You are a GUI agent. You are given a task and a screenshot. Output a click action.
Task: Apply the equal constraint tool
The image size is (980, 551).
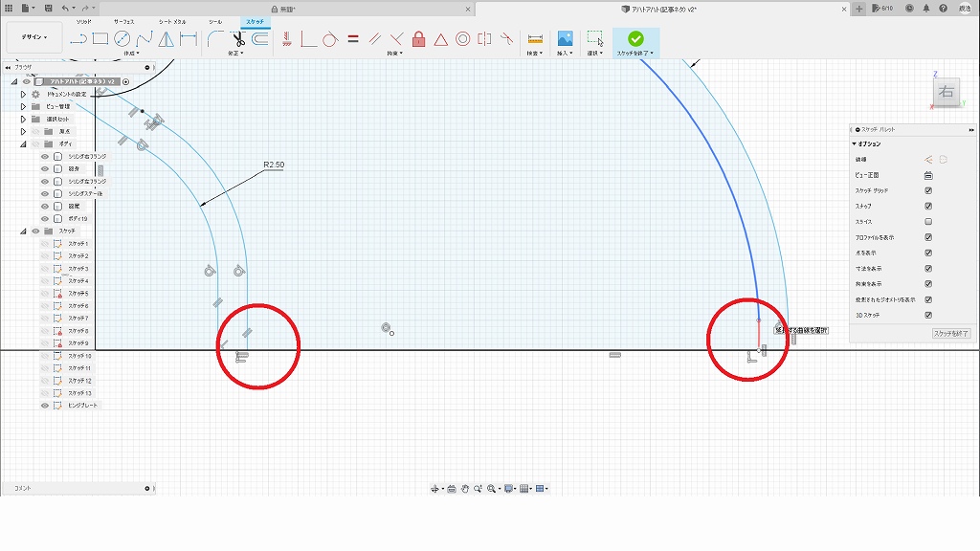click(x=352, y=39)
